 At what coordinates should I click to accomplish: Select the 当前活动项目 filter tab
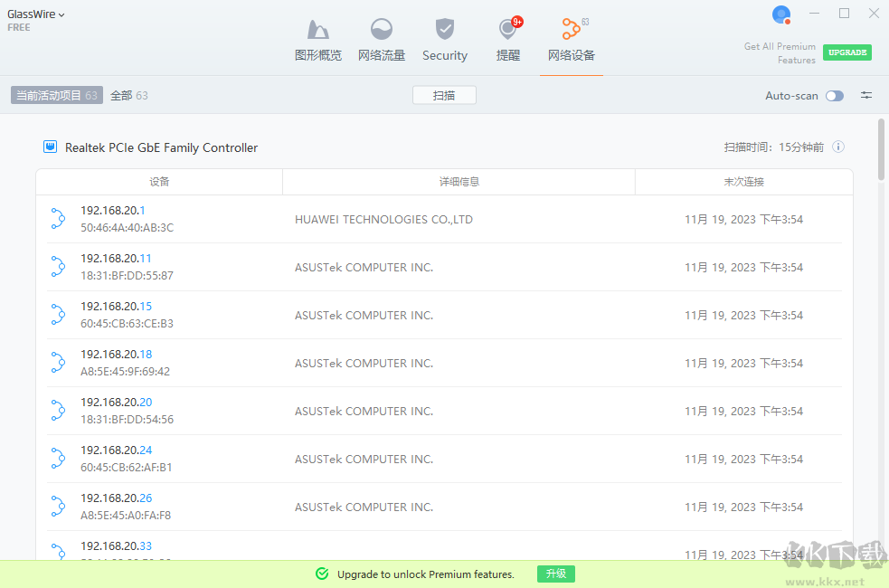(x=56, y=95)
